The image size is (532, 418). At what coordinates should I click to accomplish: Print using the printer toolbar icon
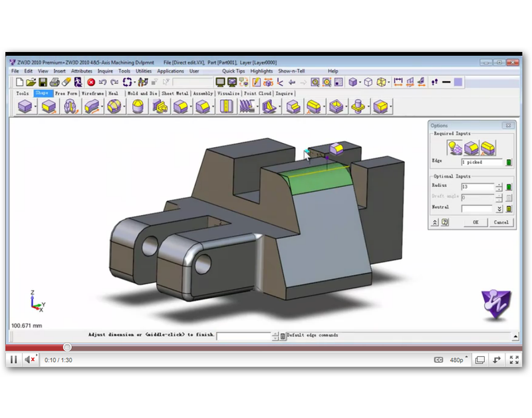[x=55, y=82]
